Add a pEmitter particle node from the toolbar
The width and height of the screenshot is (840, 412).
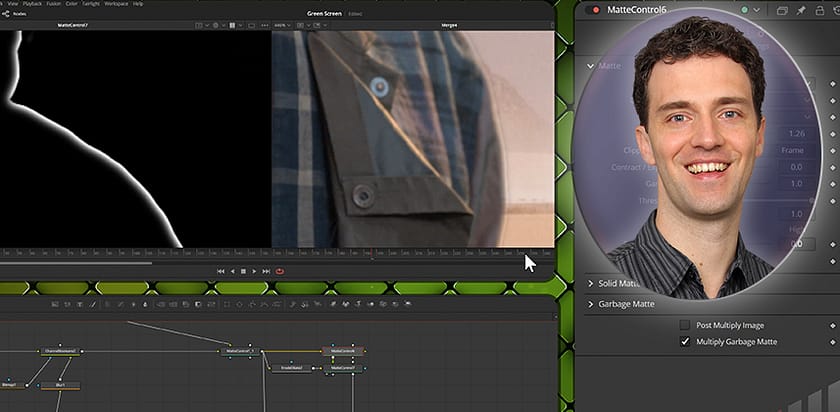293,304
